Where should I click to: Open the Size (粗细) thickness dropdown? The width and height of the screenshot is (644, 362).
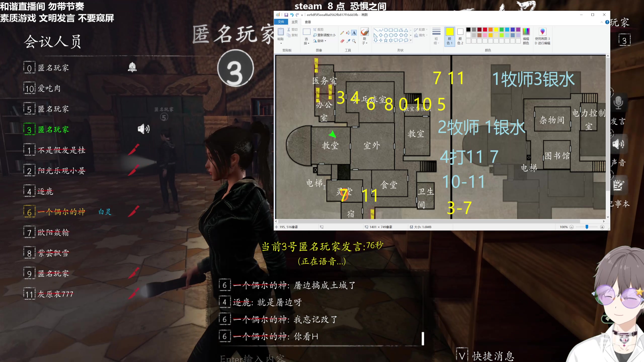tap(436, 36)
